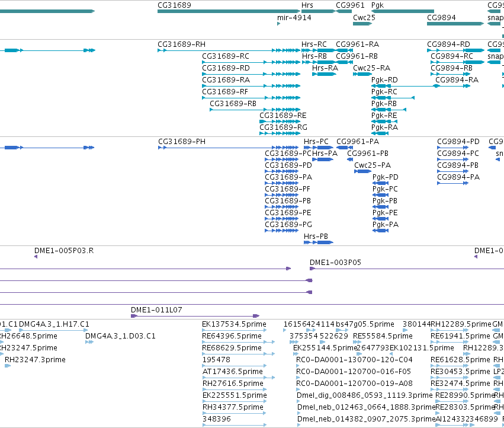
Task: Select the Hrs gene label
Action: point(307,5)
